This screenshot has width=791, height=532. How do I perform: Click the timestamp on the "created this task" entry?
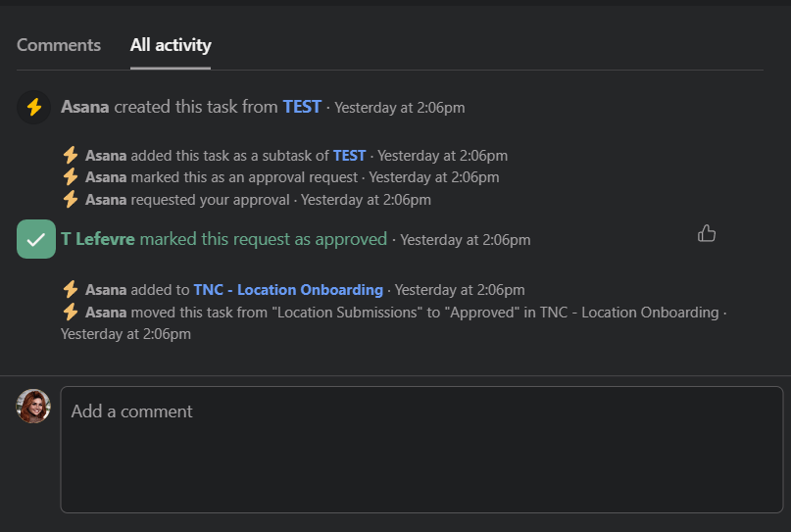click(x=399, y=108)
